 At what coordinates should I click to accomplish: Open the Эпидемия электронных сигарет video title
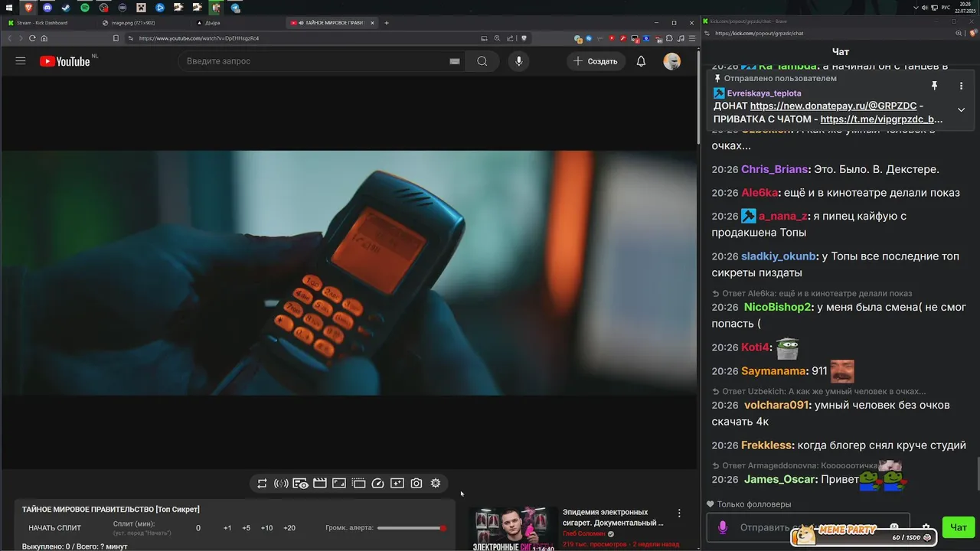[613, 517]
